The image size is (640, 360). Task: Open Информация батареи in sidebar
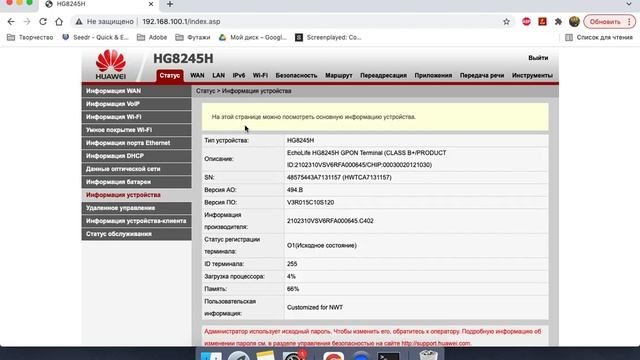pyautogui.click(x=136, y=182)
